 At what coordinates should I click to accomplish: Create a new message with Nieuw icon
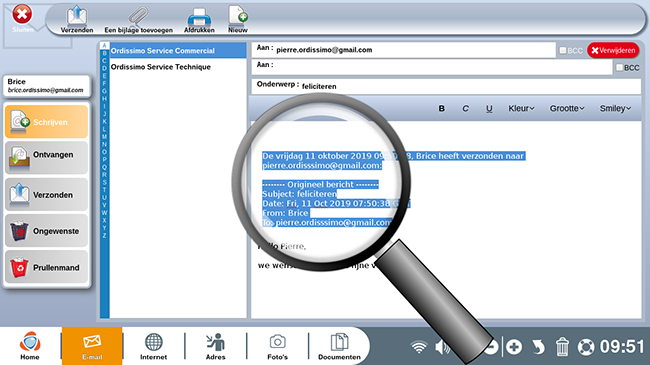pyautogui.click(x=238, y=19)
